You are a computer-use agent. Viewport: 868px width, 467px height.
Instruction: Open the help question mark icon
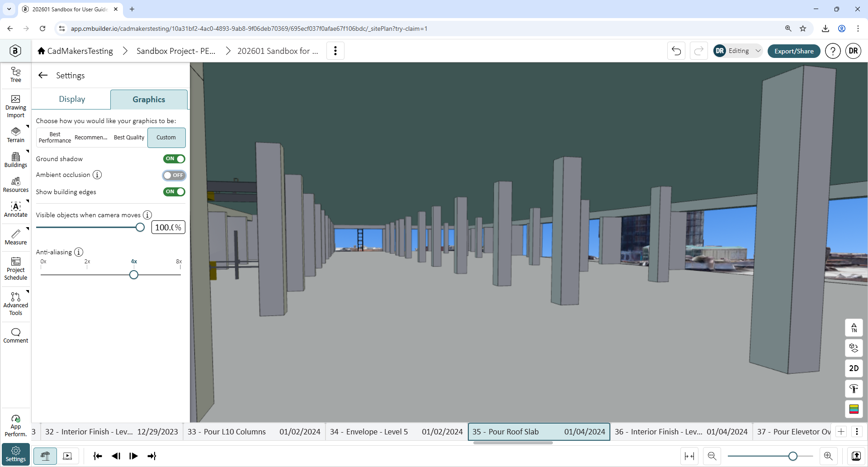point(833,51)
